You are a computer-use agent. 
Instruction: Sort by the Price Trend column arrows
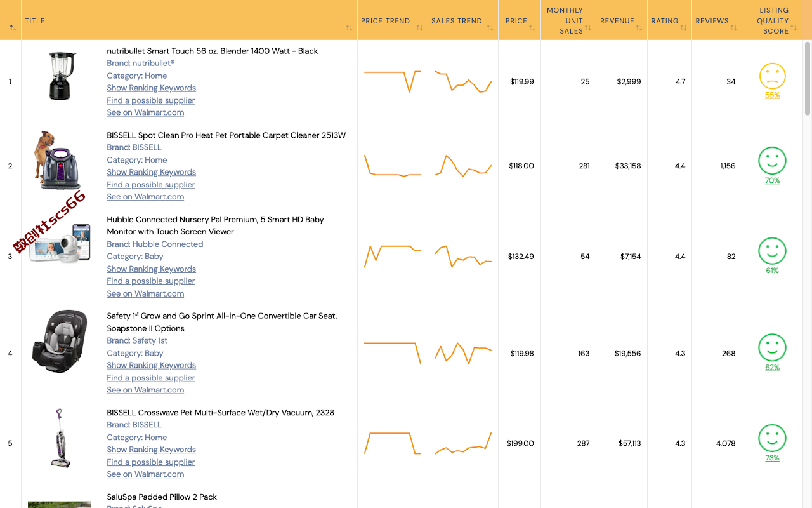click(419, 28)
